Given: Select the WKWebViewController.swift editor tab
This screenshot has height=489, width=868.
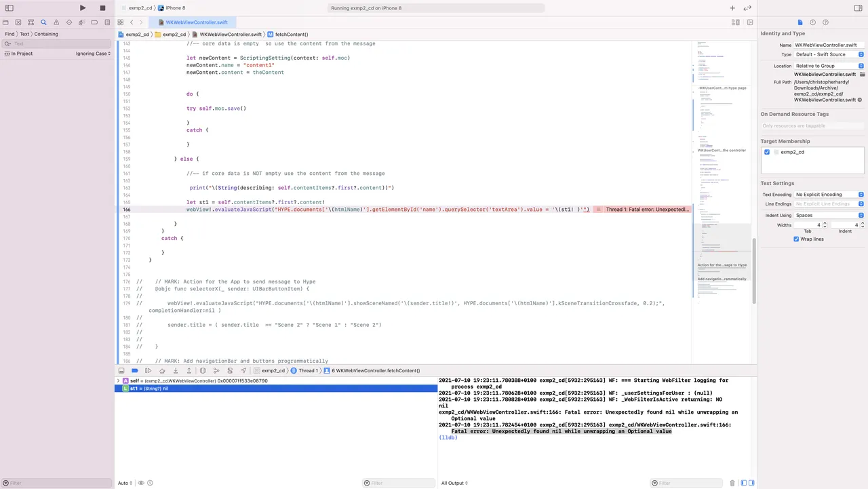Looking at the screenshot, I should click(193, 22).
